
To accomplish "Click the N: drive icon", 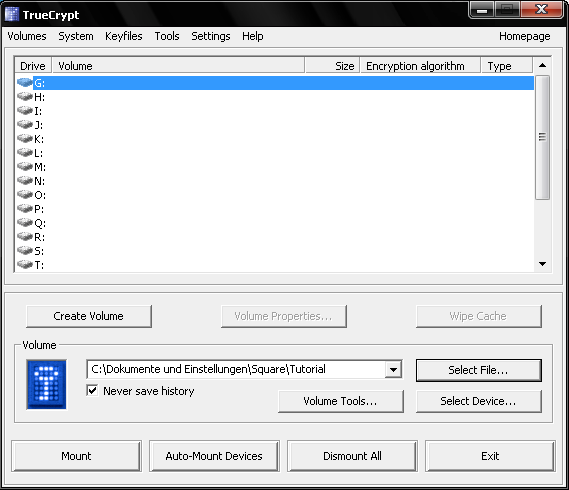I will (x=25, y=180).
